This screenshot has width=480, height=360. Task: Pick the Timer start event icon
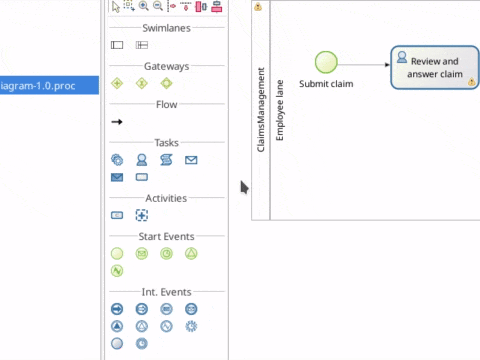coord(166,254)
